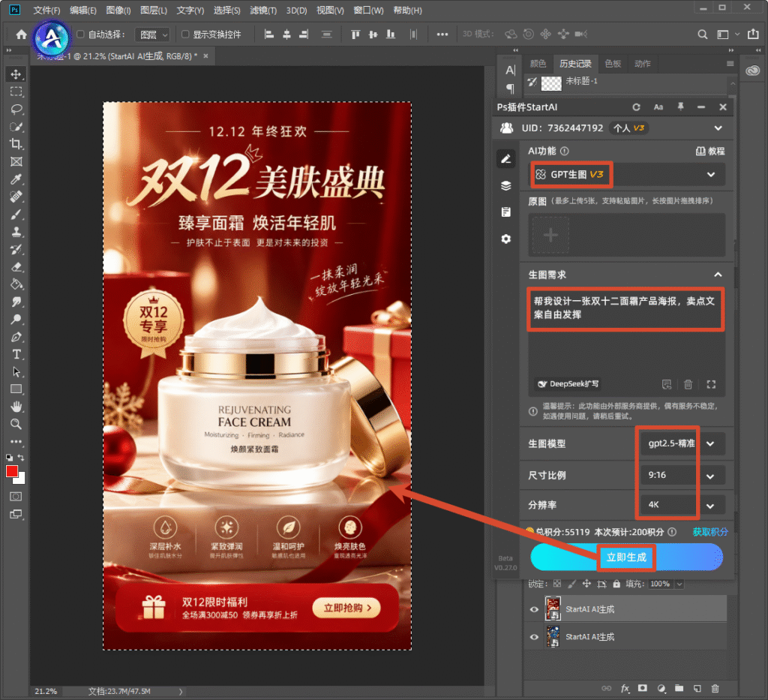Viewport: 768px width, 700px height.
Task: Select the Paint Bucket tool
Action: tap(16, 284)
